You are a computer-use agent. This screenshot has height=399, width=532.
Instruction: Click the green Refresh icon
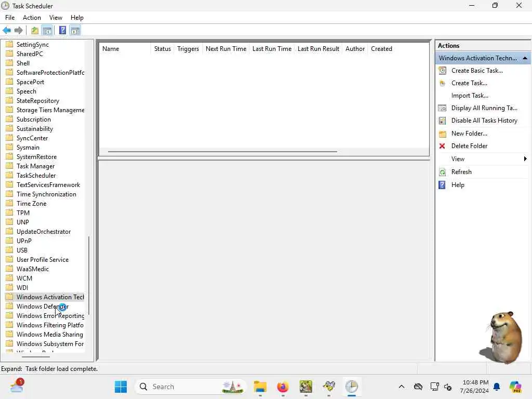442,172
